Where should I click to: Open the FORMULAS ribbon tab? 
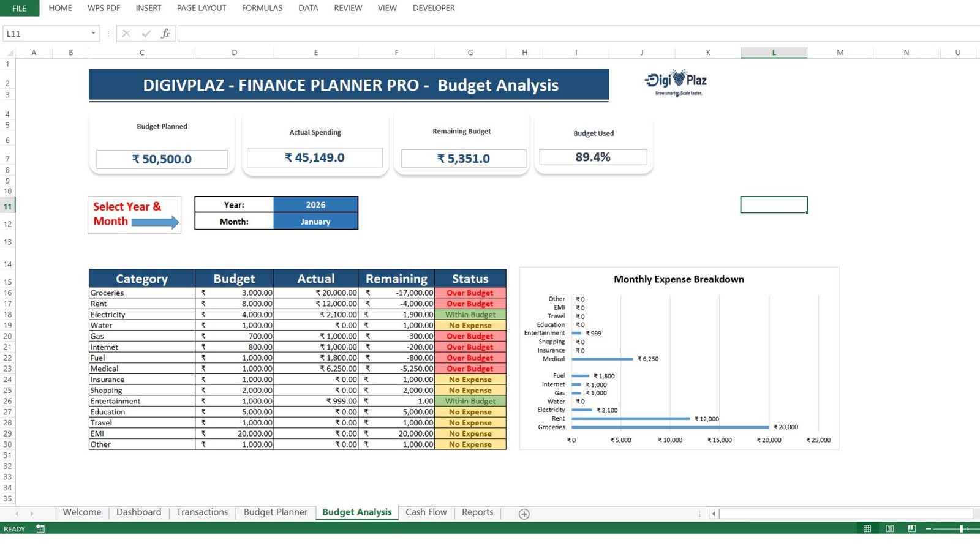262,8
